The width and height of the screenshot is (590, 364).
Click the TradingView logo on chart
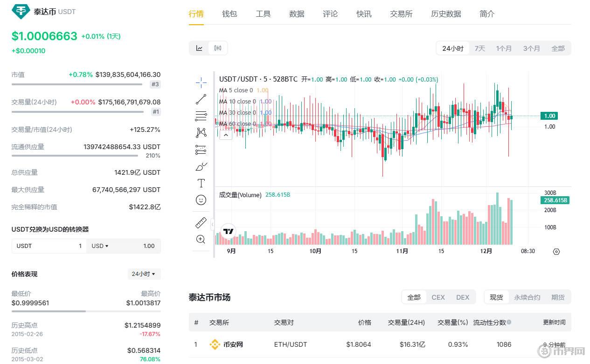click(x=229, y=231)
